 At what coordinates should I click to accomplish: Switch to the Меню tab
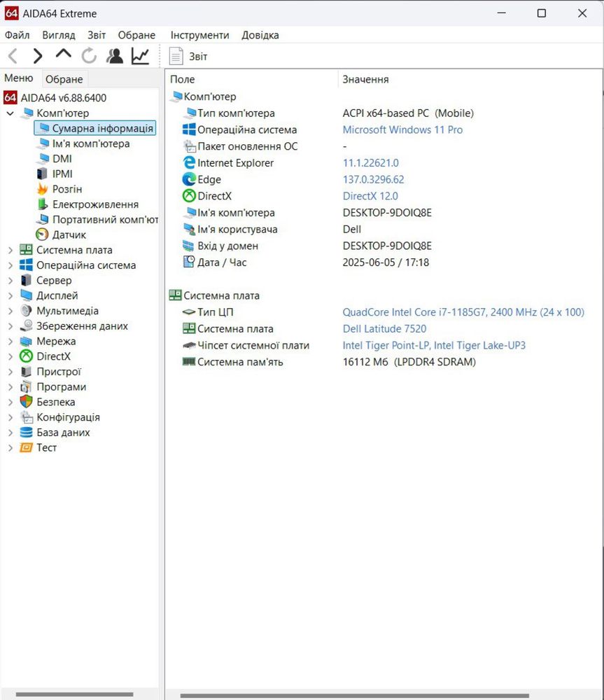click(19, 78)
